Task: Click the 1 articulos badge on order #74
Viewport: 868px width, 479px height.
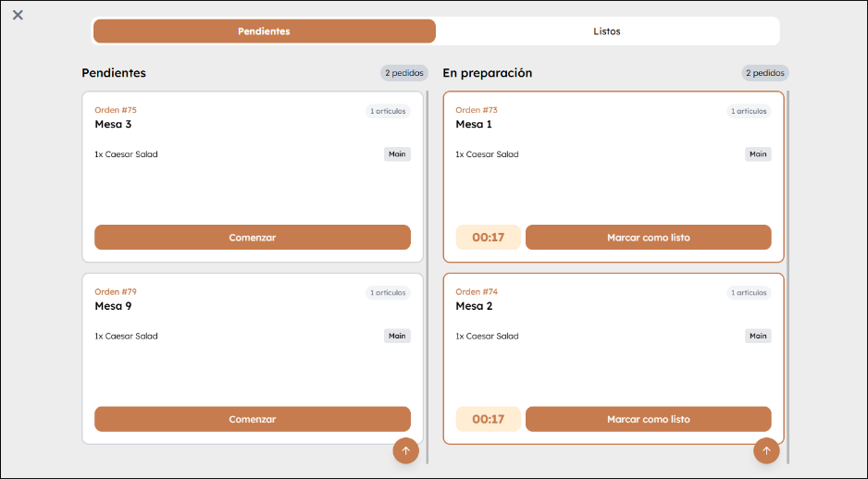Action: coord(749,293)
